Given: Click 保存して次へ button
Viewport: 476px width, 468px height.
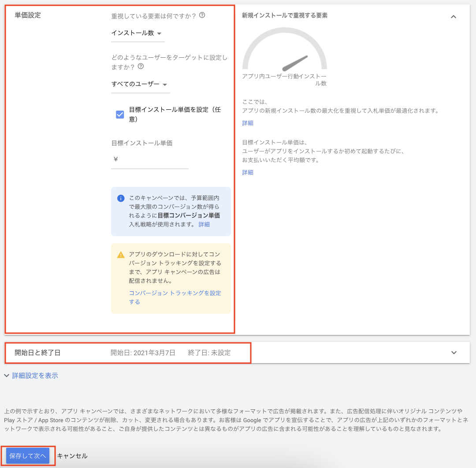Looking at the screenshot, I should click(x=28, y=456).
